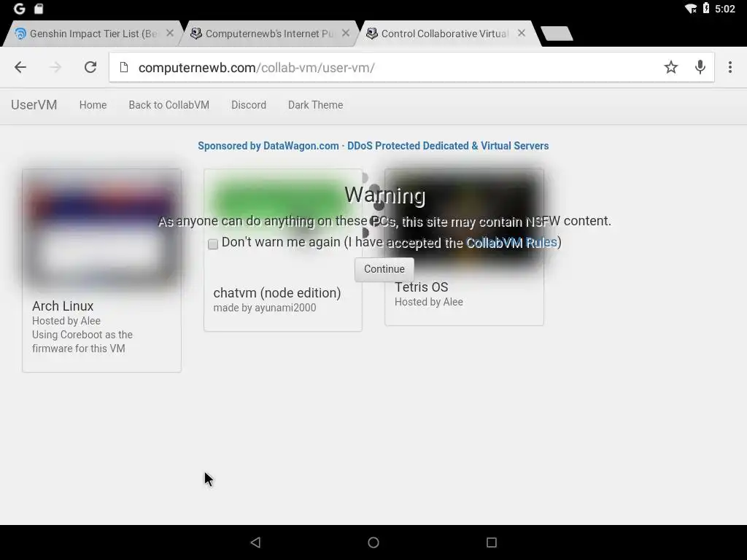Open Discord nav link

249,105
